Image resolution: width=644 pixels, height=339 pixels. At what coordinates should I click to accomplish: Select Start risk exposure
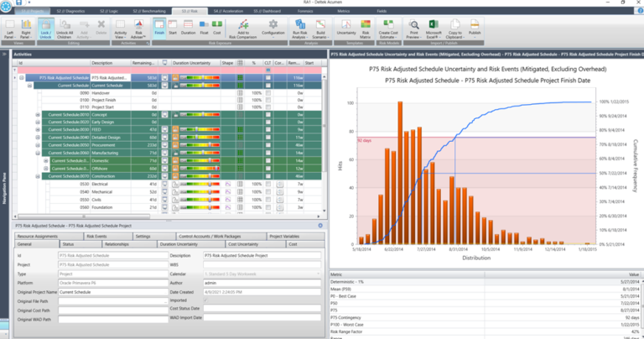tap(173, 28)
